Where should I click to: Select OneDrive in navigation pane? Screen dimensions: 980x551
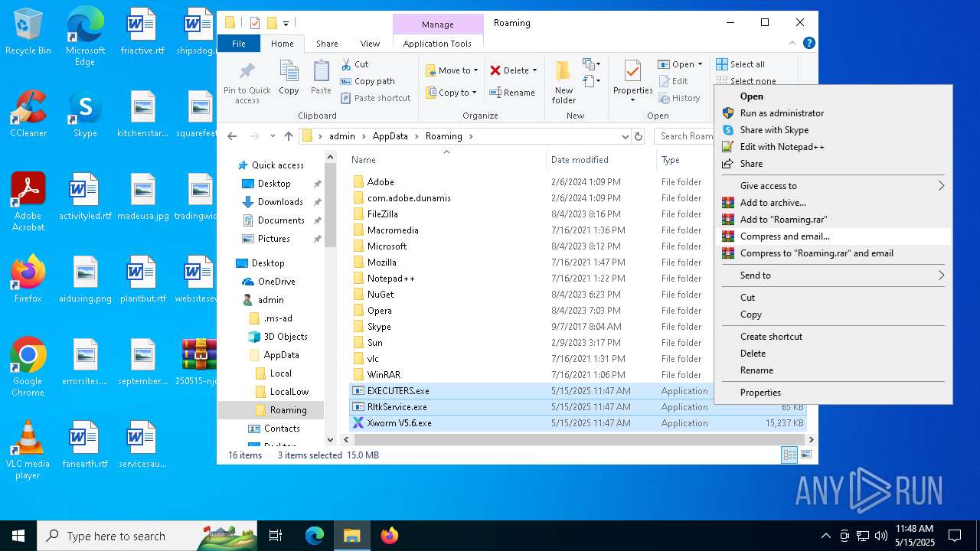pos(276,282)
